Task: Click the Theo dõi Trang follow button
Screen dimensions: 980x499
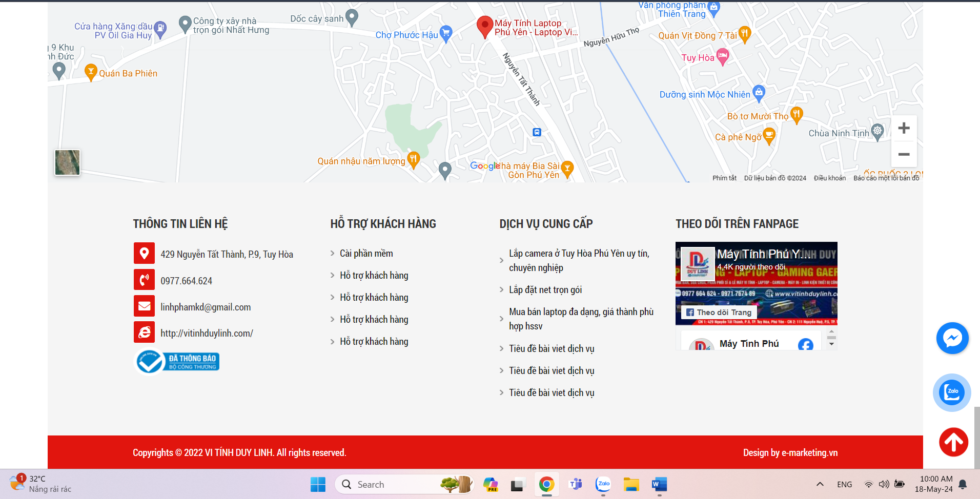Action: point(719,312)
